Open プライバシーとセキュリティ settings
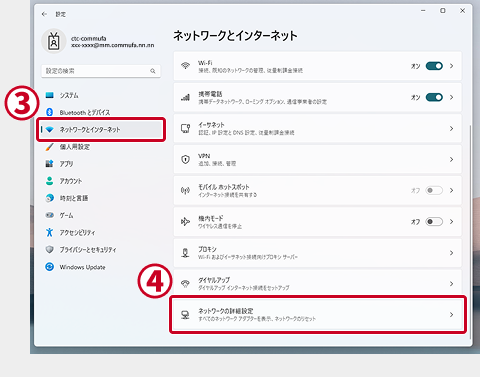The image size is (480, 377). [101, 249]
